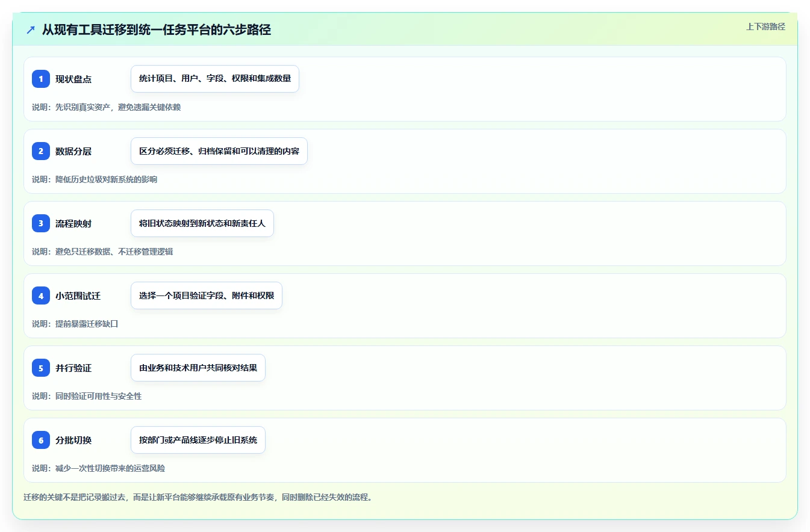Click the 上下游路径 label at top right
The image size is (810, 532).
point(765,26)
